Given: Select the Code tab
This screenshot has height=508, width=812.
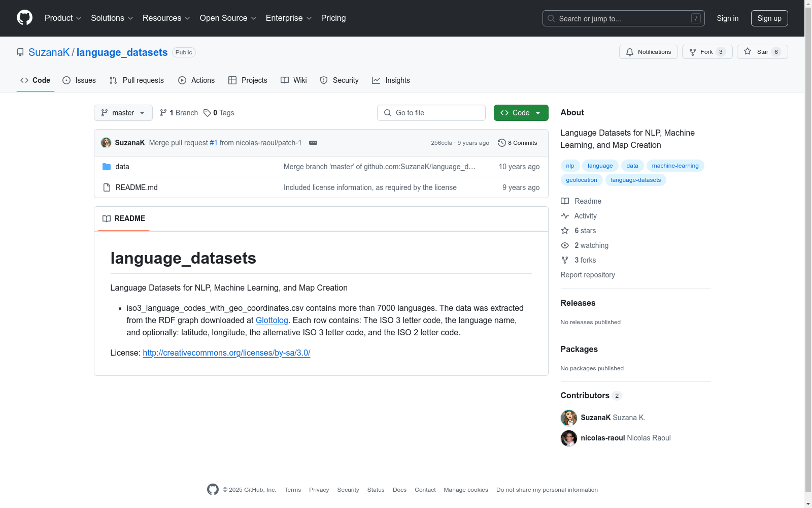Looking at the screenshot, I should point(35,80).
